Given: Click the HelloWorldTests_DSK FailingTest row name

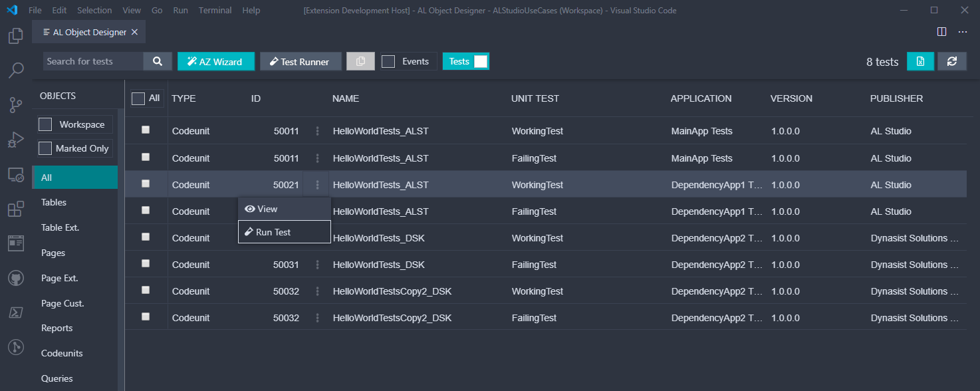Looking at the screenshot, I should (x=379, y=265).
